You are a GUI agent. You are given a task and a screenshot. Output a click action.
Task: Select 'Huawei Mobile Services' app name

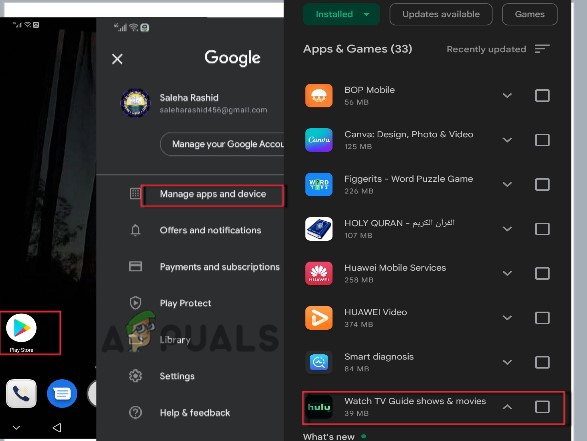pos(395,268)
